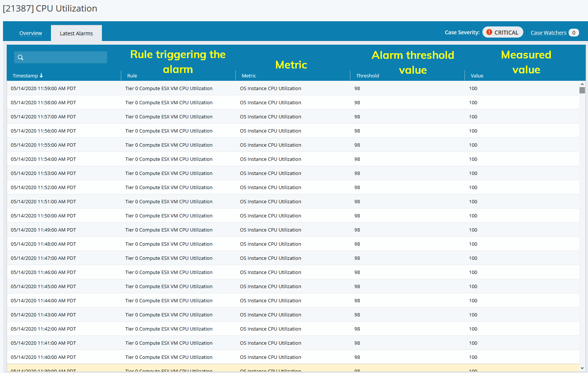Select the 11:58:00 AM PDT timestamp
This screenshot has height=373, width=588.
[x=43, y=103]
